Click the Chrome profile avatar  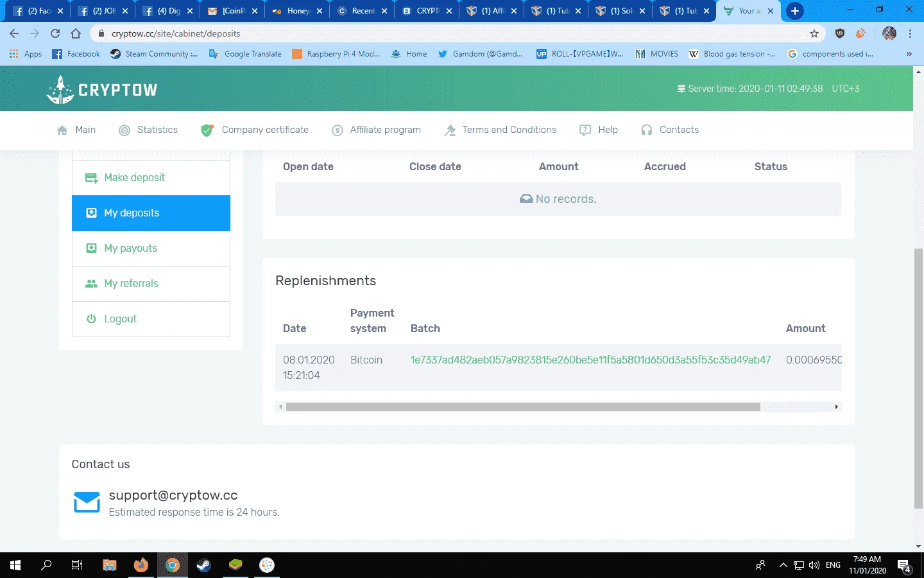(x=889, y=33)
